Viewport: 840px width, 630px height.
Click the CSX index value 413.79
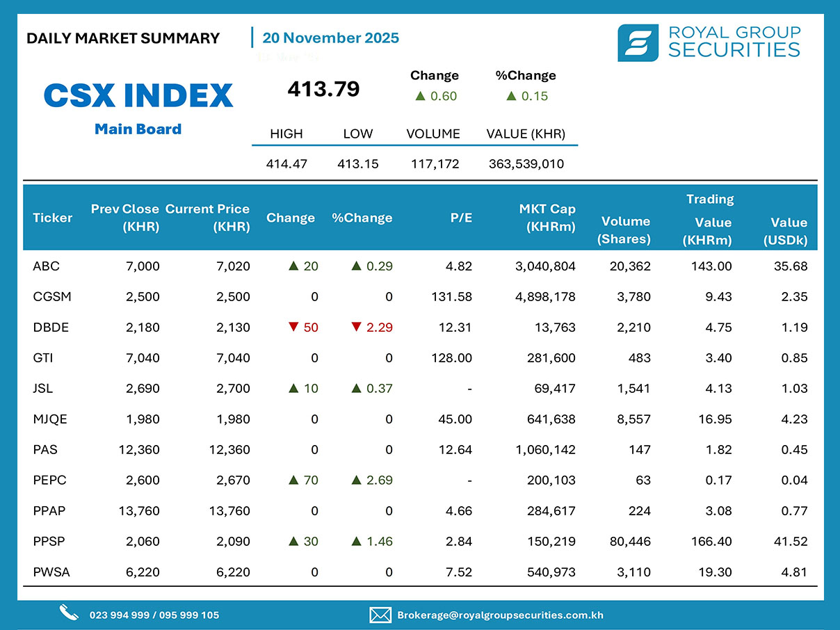click(323, 89)
